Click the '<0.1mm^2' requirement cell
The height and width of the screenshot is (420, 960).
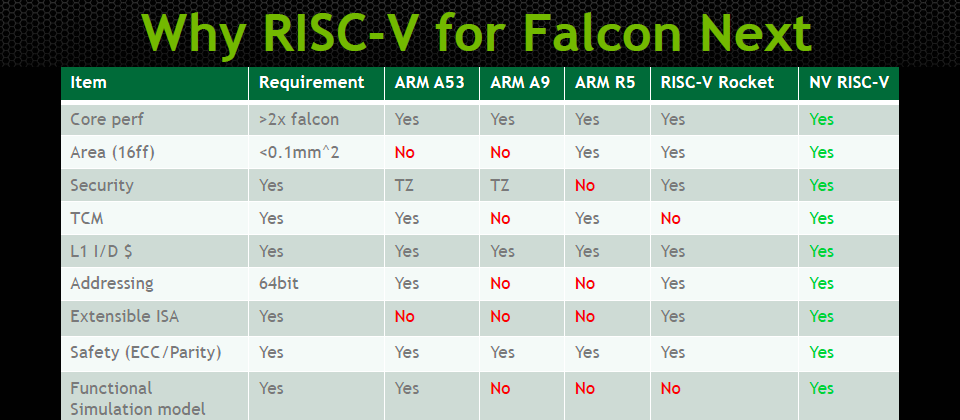[299, 152]
